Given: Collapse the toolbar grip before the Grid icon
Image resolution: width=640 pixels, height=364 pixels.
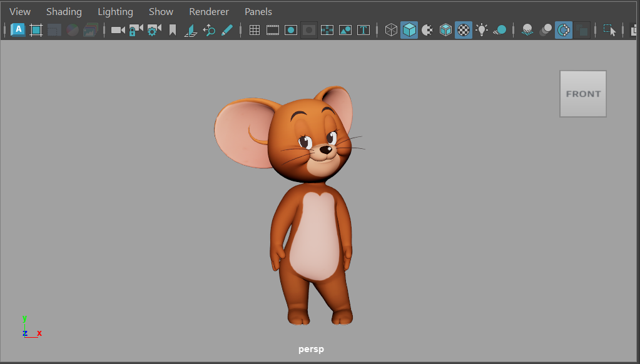Looking at the screenshot, I should coord(241,30).
